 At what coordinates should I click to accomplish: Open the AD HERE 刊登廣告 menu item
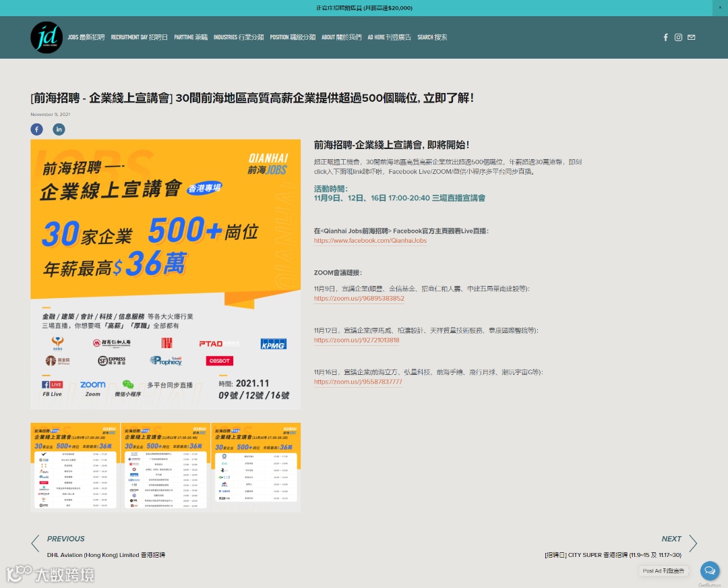pos(389,37)
